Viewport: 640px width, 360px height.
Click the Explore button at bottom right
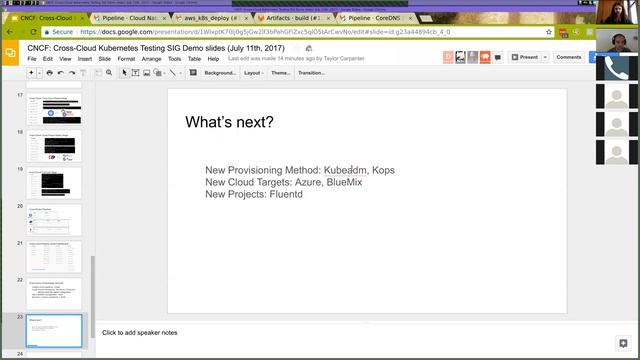(x=623, y=343)
